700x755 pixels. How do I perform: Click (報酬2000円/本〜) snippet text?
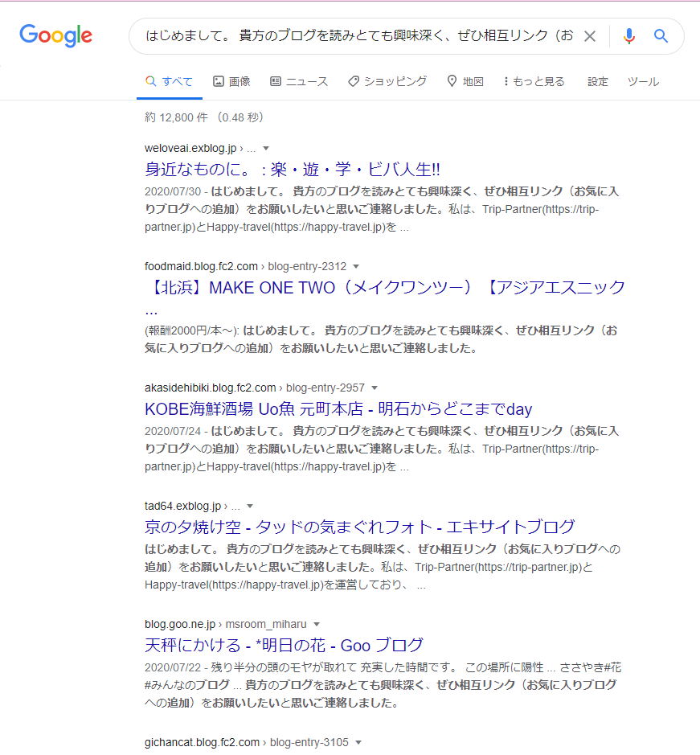click(191, 330)
